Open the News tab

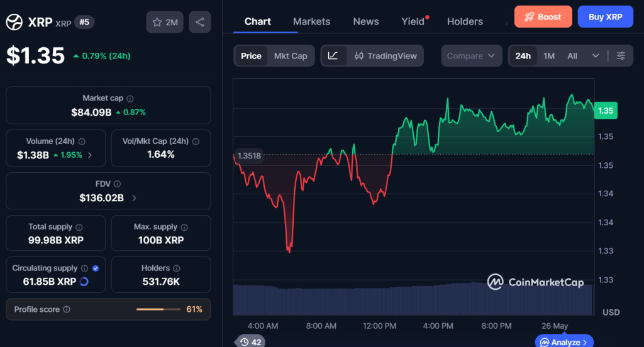click(x=366, y=21)
